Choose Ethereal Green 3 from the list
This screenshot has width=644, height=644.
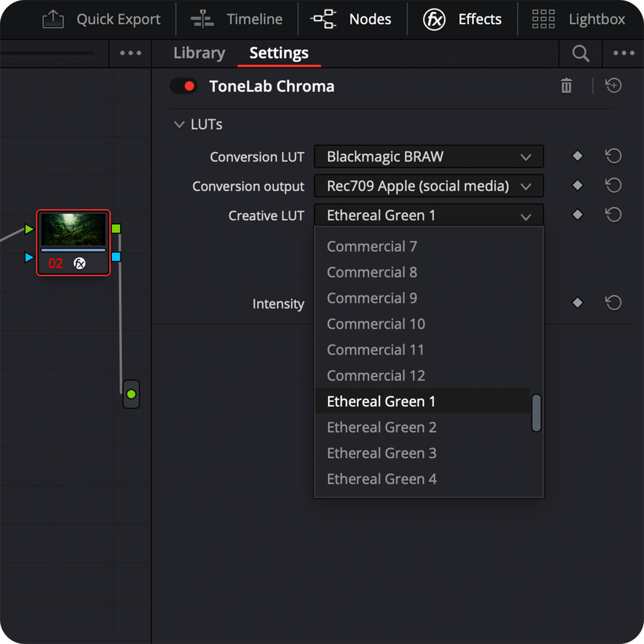pyautogui.click(x=381, y=453)
